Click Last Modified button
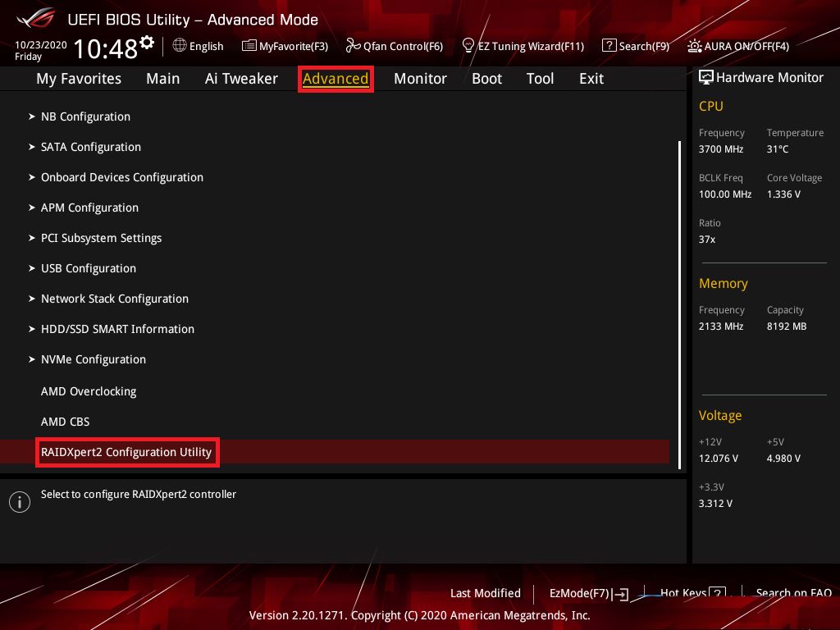 486,593
